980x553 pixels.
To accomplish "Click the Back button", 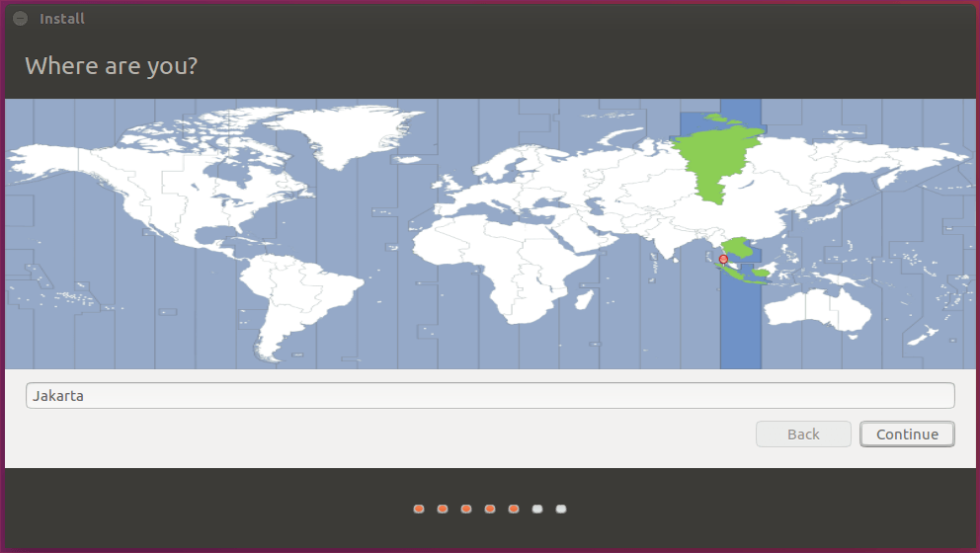I will pos(803,434).
